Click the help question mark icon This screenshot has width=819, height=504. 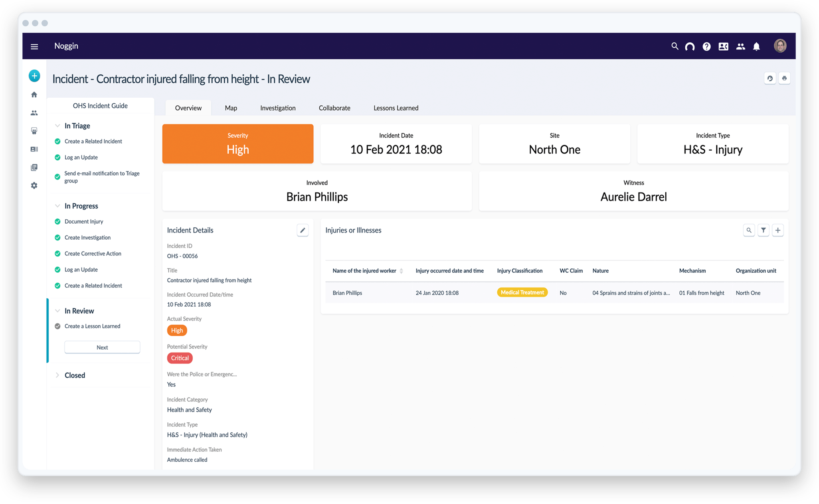click(x=706, y=47)
